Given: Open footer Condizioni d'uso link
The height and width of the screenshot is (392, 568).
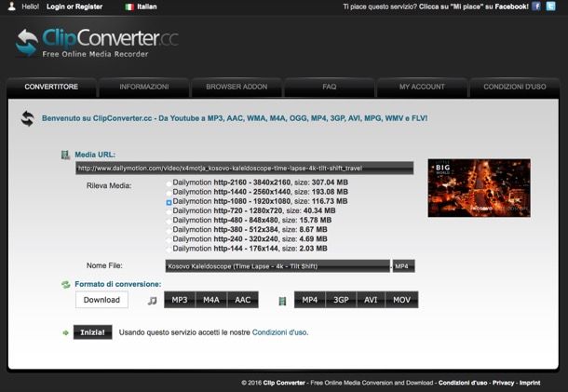Looking at the screenshot, I should point(463,383).
